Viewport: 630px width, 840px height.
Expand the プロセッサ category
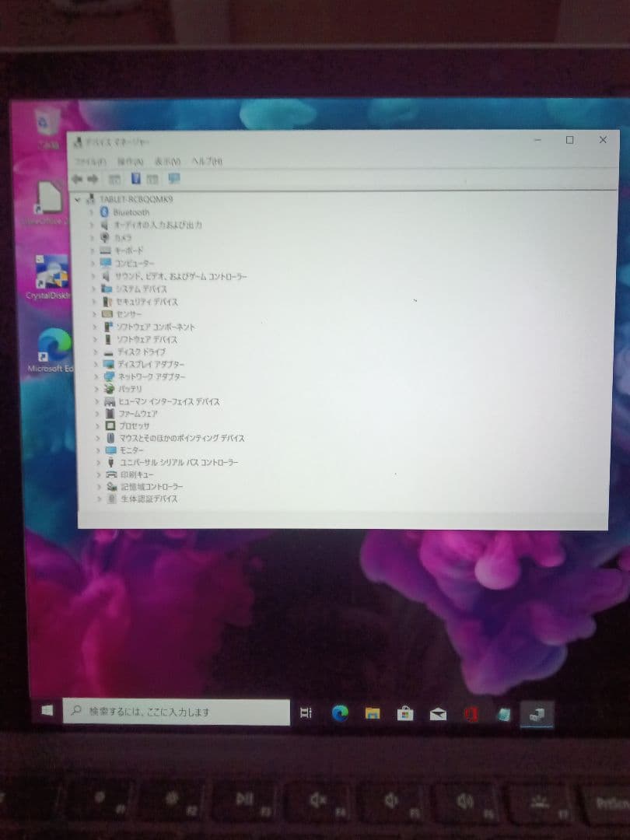click(98, 426)
